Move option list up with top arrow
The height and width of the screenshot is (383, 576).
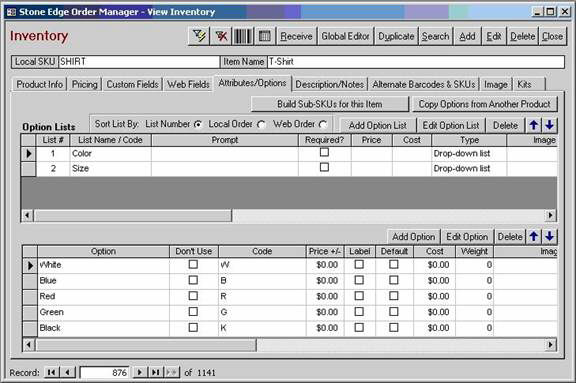pos(534,125)
